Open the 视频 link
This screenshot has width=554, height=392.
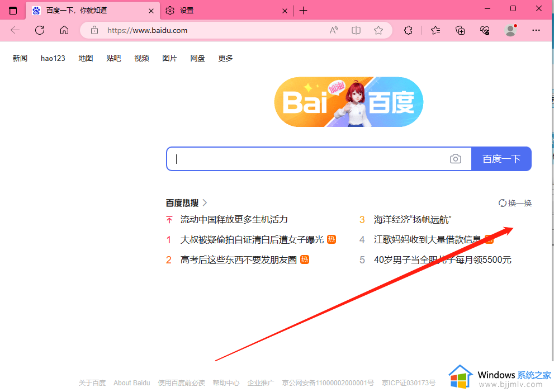click(141, 58)
